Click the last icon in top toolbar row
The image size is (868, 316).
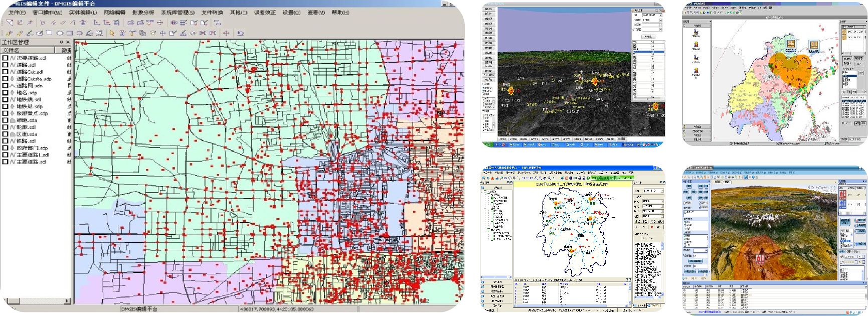(x=217, y=23)
